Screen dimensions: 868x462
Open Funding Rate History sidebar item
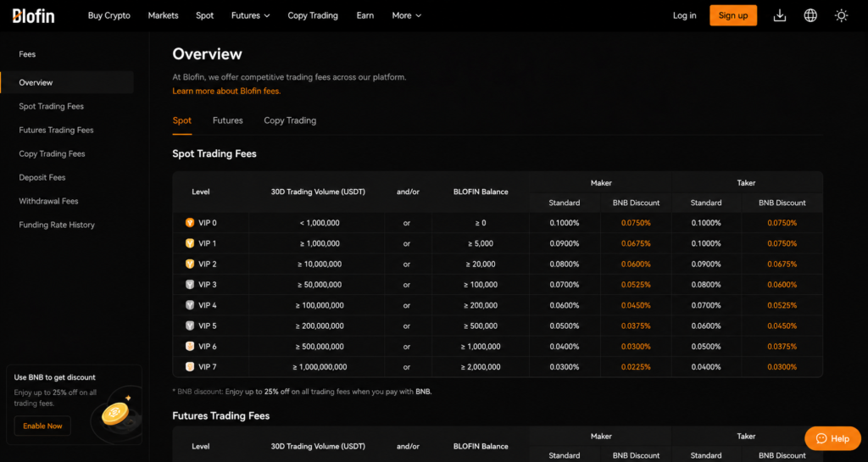pyautogui.click(x=57, y=225)
